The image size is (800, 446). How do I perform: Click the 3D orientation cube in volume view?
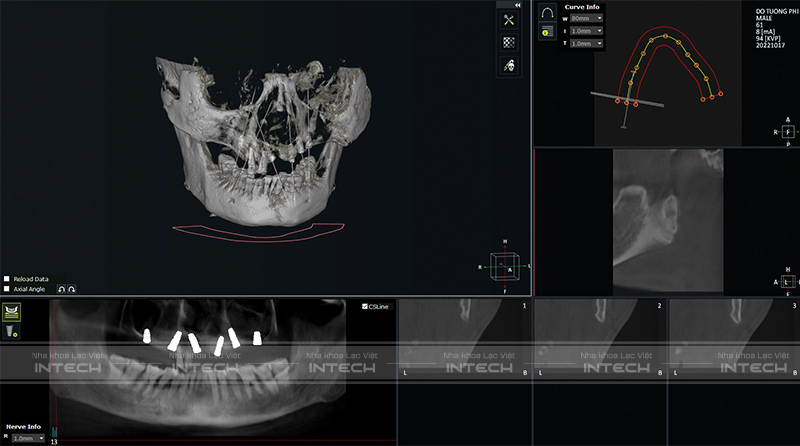click(x=507, y=267)
